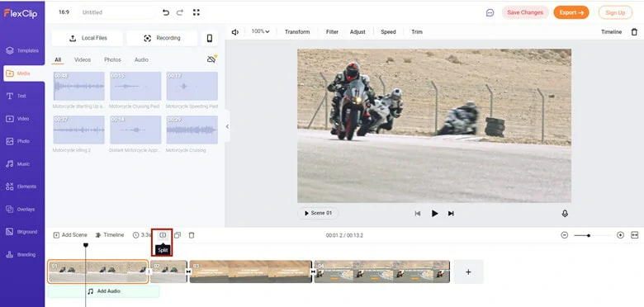
Task: Click the Split scene icon
Action: click(x=163, y=235)
